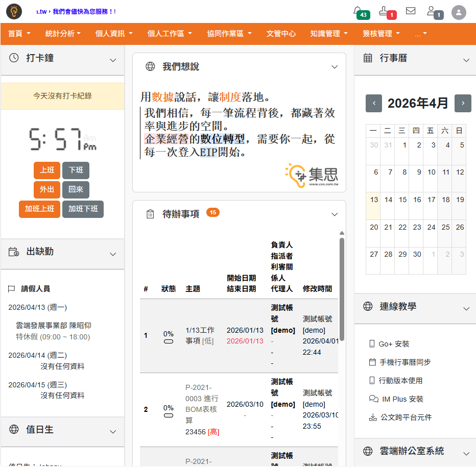Collapse the 行事曆 panel

(x=466, y=60)
